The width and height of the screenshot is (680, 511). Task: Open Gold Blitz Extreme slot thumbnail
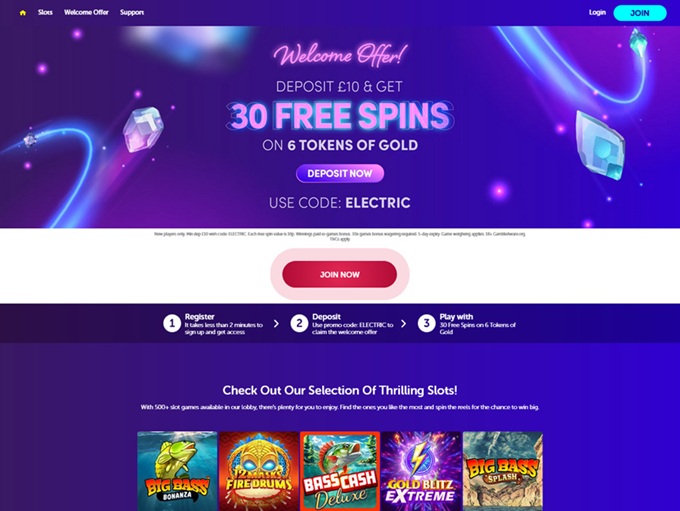421,471
